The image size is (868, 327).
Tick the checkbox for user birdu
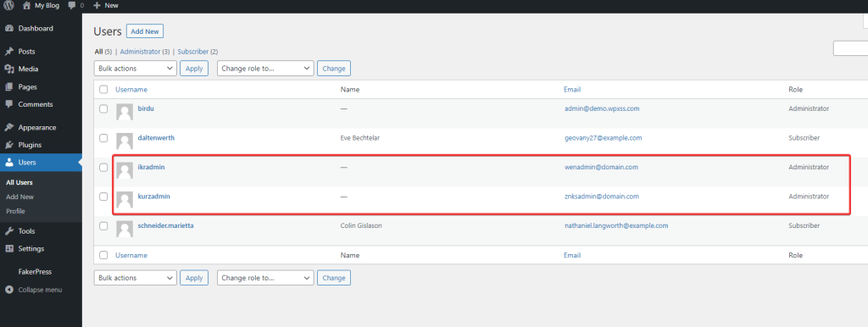(x=103, y=108)
